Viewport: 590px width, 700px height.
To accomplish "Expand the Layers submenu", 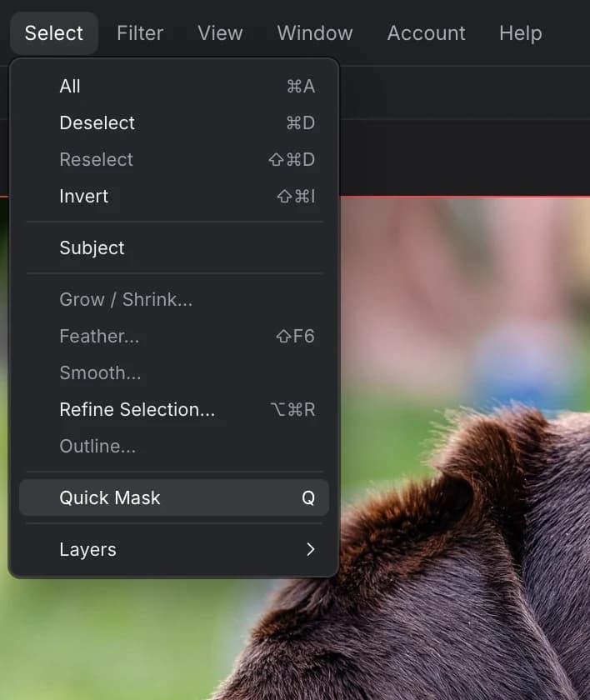I will pyautogui.click(x=174, y=549).
